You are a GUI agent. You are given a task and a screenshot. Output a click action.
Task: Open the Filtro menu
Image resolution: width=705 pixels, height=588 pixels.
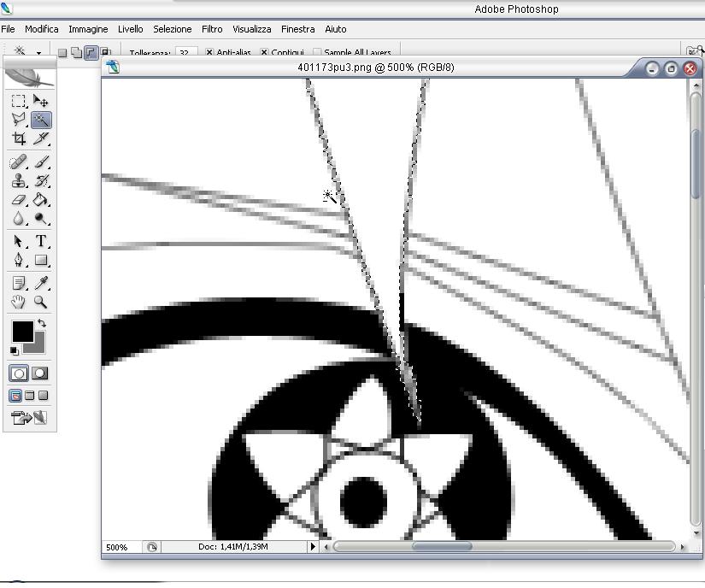click(x=212, y=29)
